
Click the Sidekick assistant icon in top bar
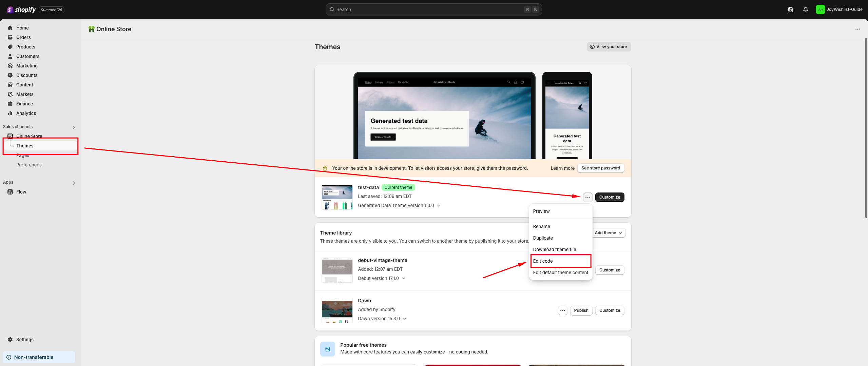790,9
